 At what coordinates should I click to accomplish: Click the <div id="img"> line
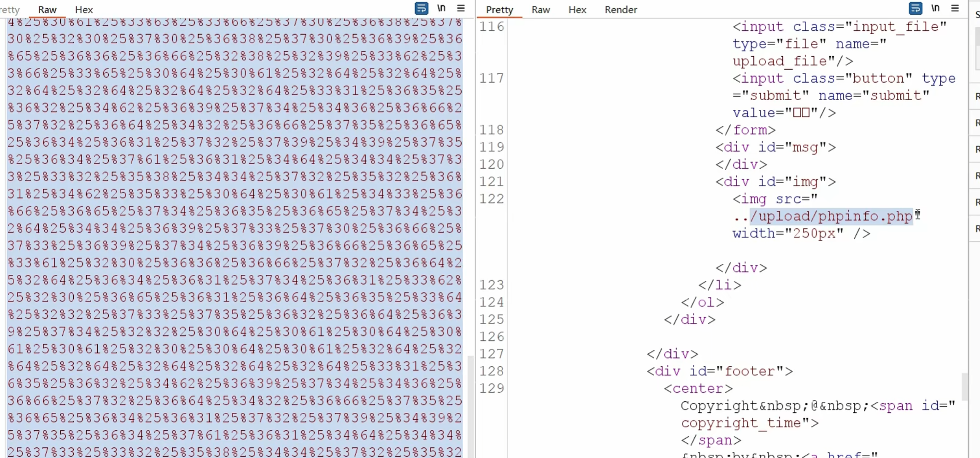click(775, 182)
